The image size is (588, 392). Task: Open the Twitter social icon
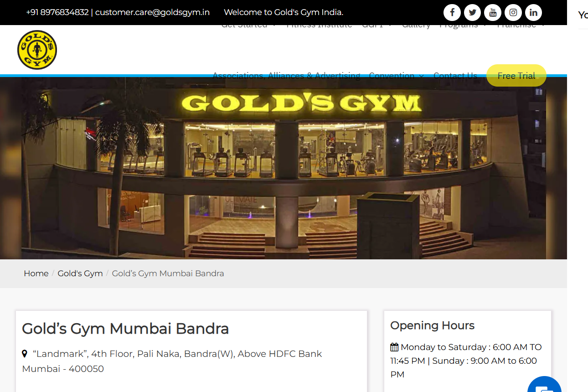point(472,12)
